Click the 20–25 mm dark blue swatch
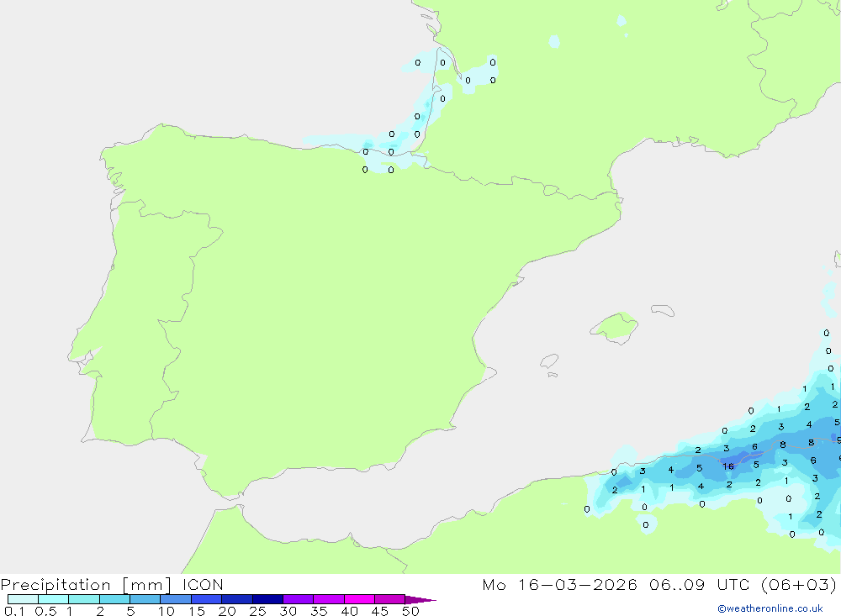Image resolution: width=841 pixels, height=616 pixels. 236,599
